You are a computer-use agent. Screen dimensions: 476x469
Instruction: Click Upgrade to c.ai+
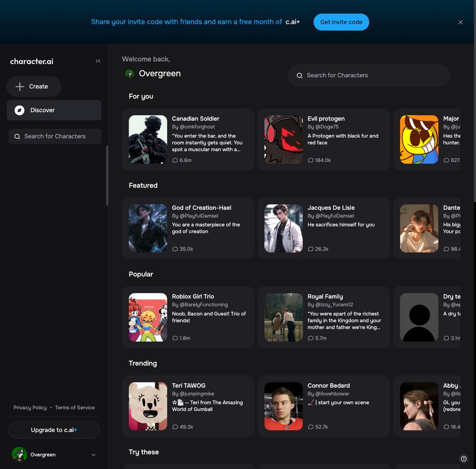54,430
